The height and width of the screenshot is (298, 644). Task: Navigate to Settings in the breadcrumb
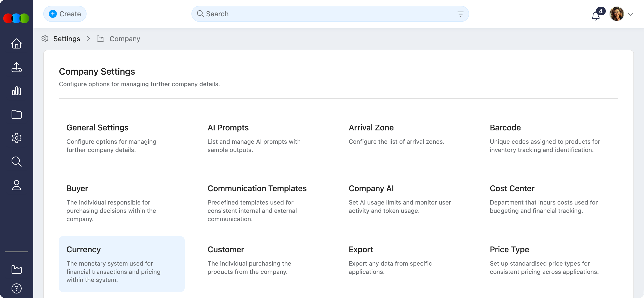click(67, 39)
